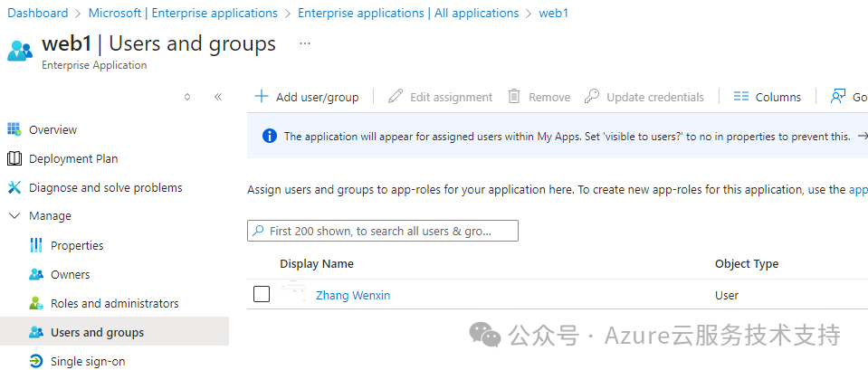Collapse the Manage section chevron
Viewport: 868px width, 370px height.
coord(14,216)
